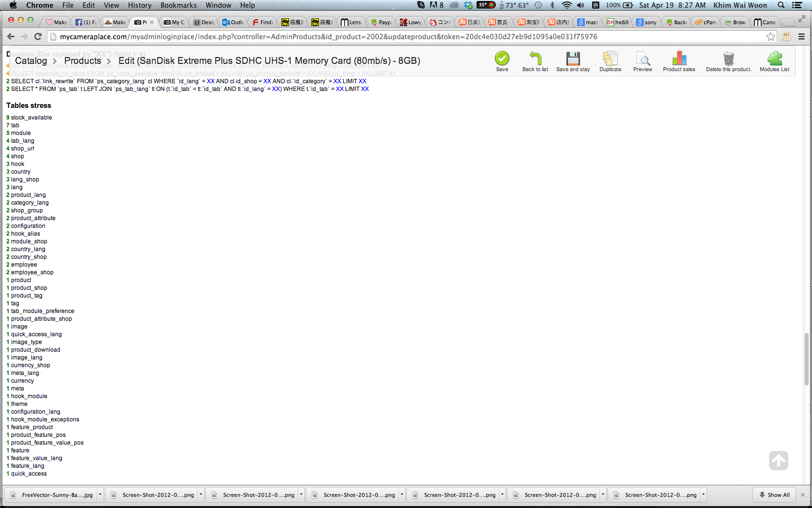This screenshot has height=508, width=812.
Task: Click the Delete this product trash icon
Action: click(x=728, y=58)
